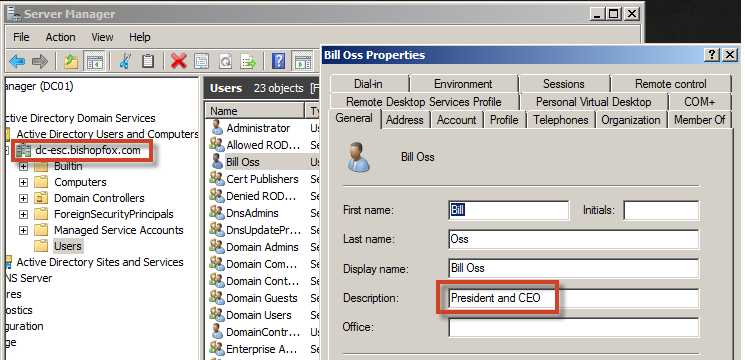This screenshot has height=360, width=745.
Task: Click the red X Delete toolbar icon
Action: (x=179, y=61)
